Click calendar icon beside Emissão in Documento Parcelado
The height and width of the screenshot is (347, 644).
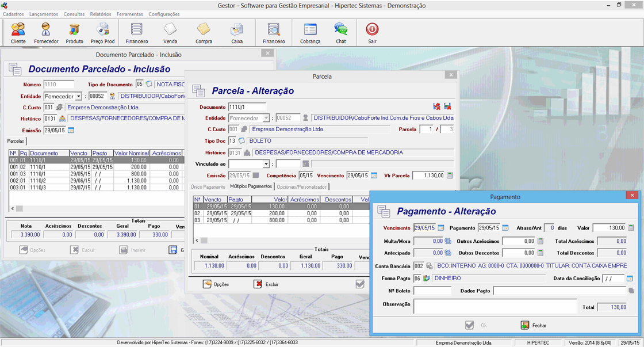71,130
